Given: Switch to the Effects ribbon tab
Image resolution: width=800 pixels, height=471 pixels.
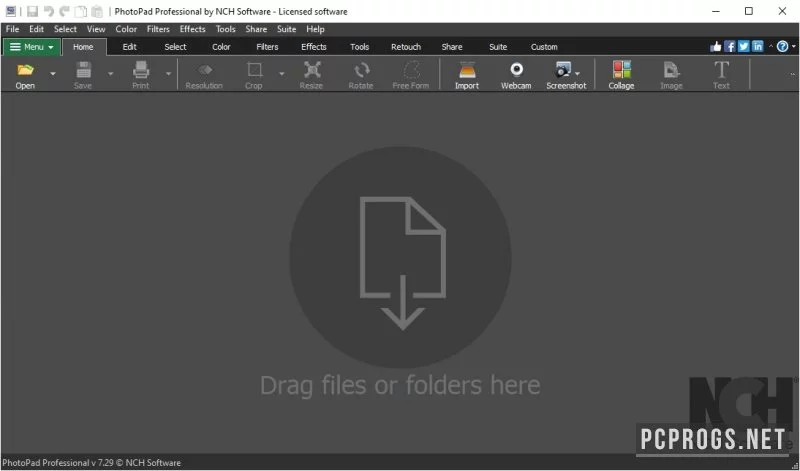Looking at the screenshot, I should coord(314,47).
